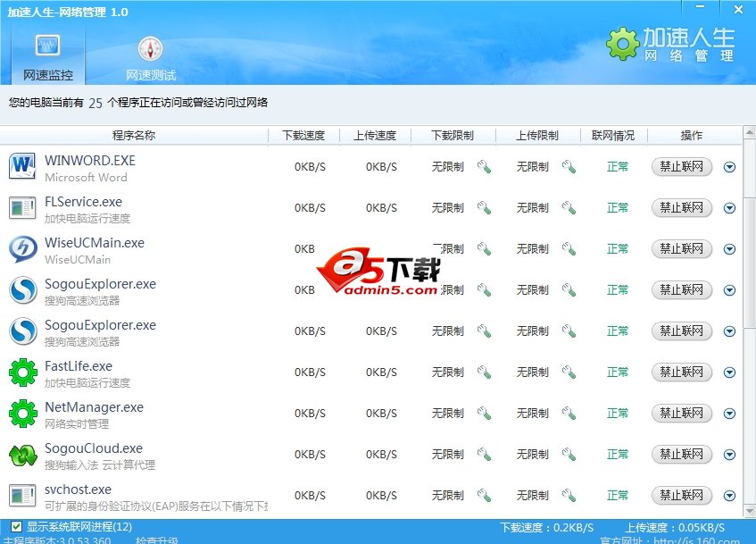The image size is (756, 544).
Task: Click the WINWORD.EXE Word icon
Action: [x=22, y=166]
